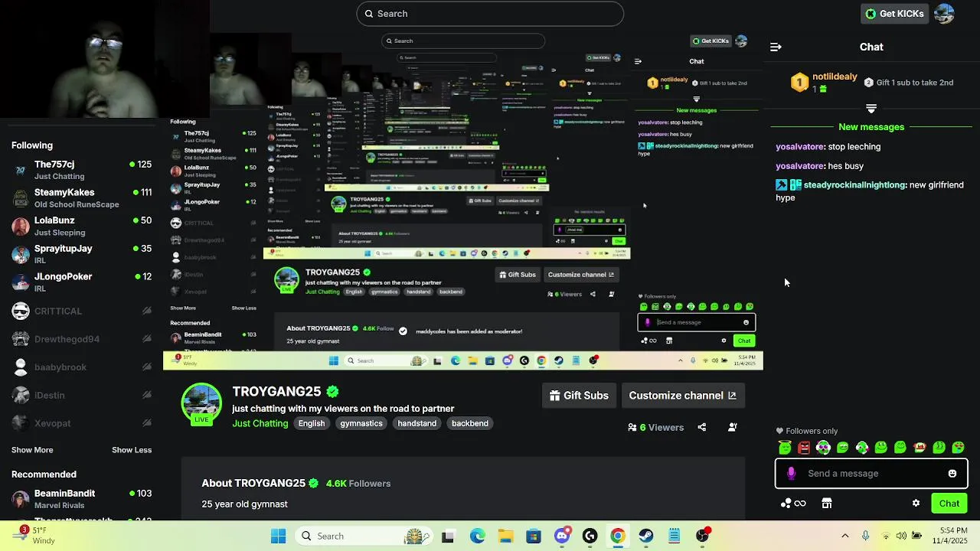
Task: Click the Send a message input field
Action: coord(871,474)
